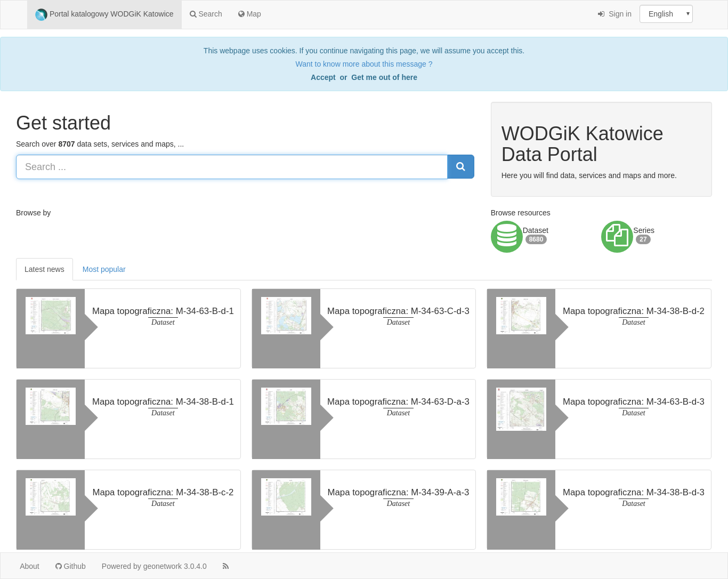Image resolution: width=728 pixels, height=579 pixels.
Task: Open 'Mapa topograficzna: M-34-38-B-d-1' record
Action: [x=163, y=401]
